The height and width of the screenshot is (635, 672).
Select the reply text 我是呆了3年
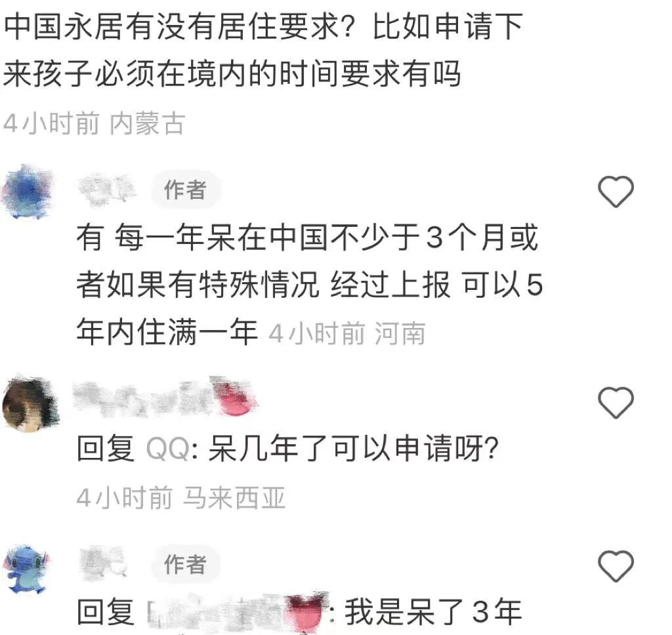[x=433, y=611]
